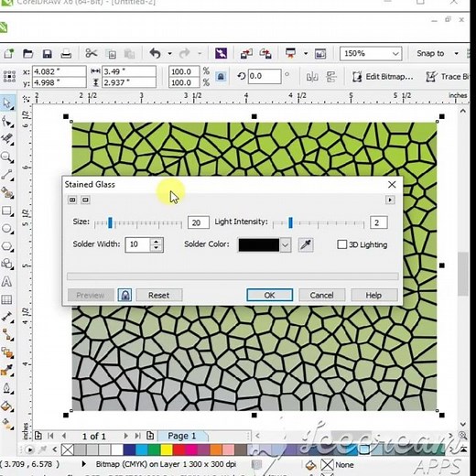Select the Fill tool
The width and height of the screenshot is (476, 476).
[6, 406]
